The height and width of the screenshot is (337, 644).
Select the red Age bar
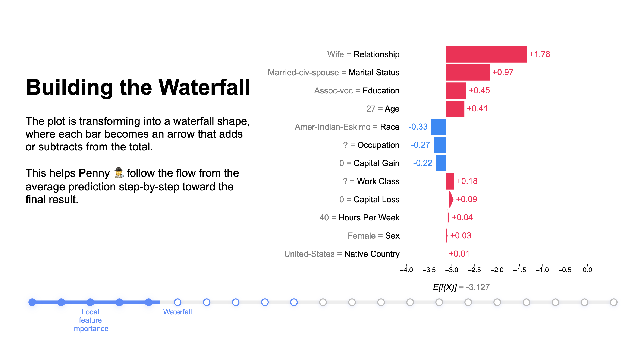pos(455,109)
